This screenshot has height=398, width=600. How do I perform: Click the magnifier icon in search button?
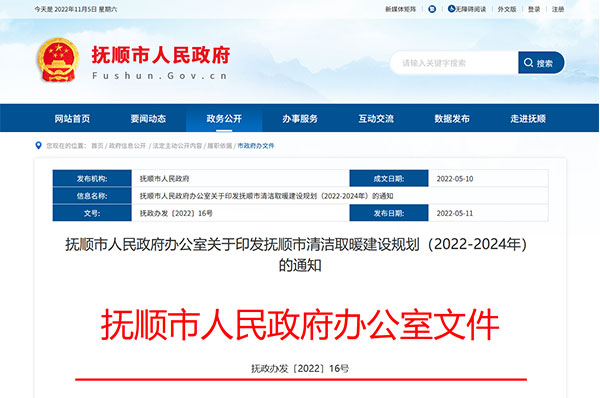pyautogui.click(x=528, y=63)
